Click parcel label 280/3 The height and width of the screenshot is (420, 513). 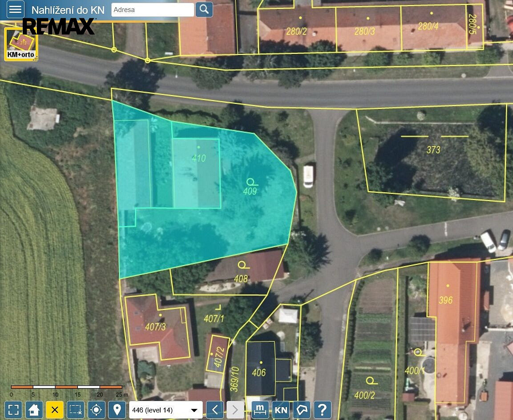click(x=364, y=32)
